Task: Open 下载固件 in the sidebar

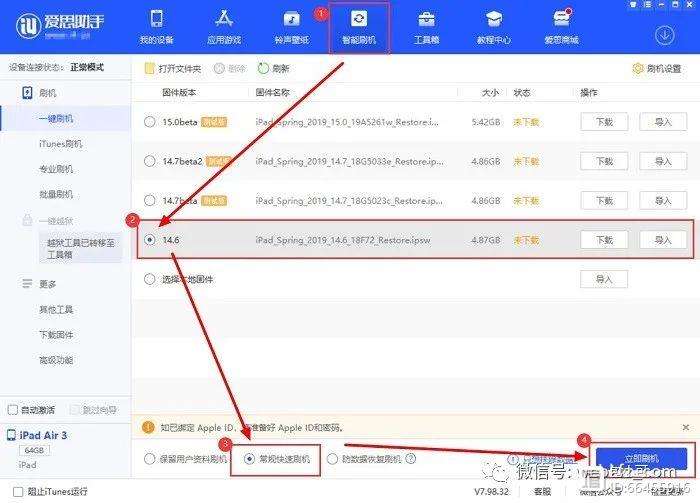Action: (x=56, y=334)
